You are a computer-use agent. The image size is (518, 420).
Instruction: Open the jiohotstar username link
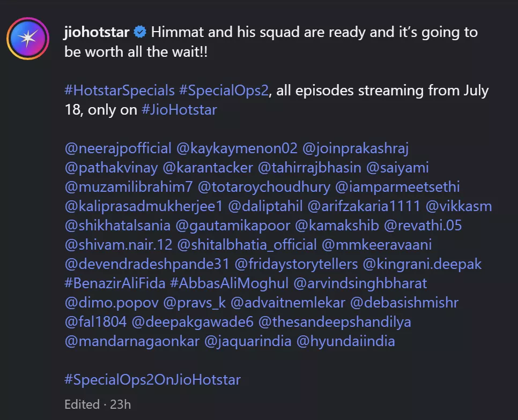[x=97, y=32]
